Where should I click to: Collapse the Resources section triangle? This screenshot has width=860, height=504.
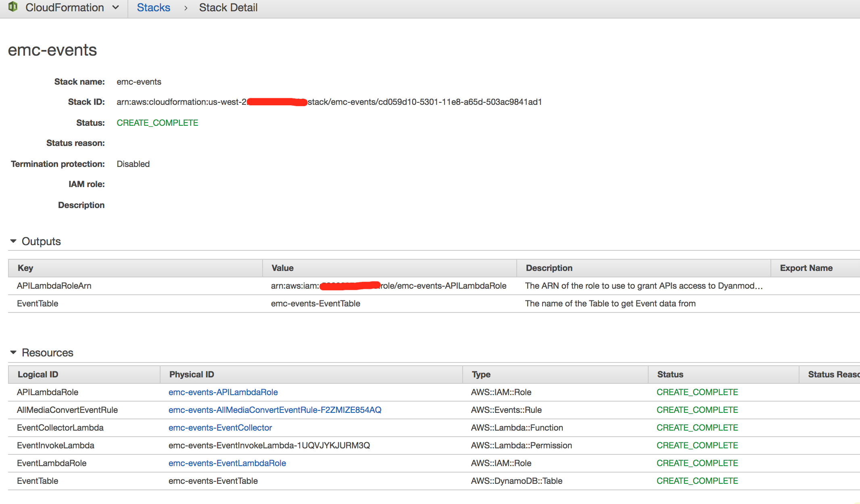[13, 352]
